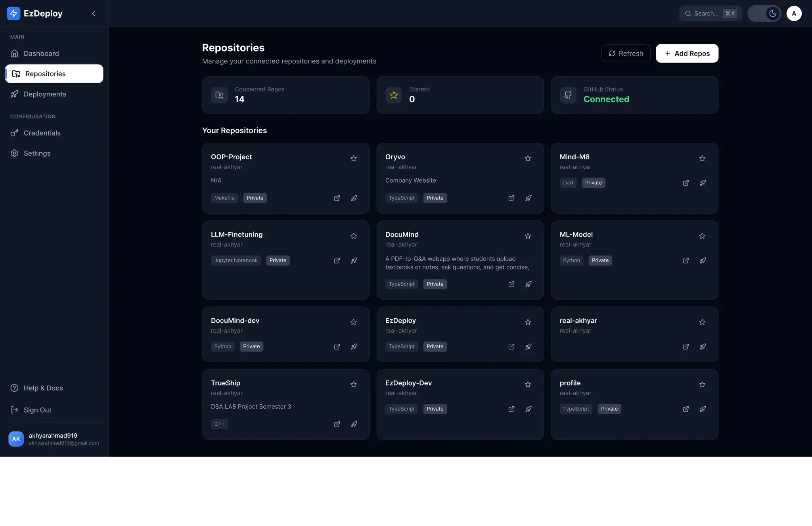812x526 pixels.
Task: Open real-akhyar card external link icon
Action: [686, 346]
